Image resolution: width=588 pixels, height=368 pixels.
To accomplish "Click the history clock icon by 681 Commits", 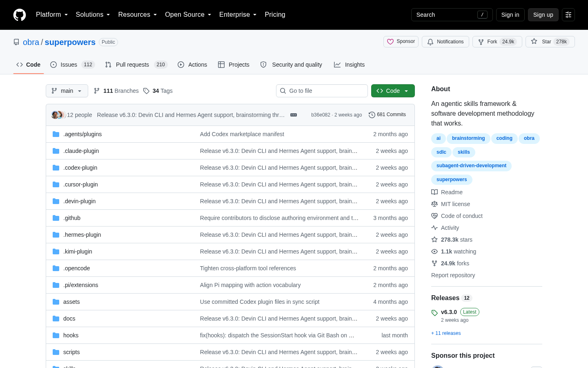I will (x=372, y=115).
